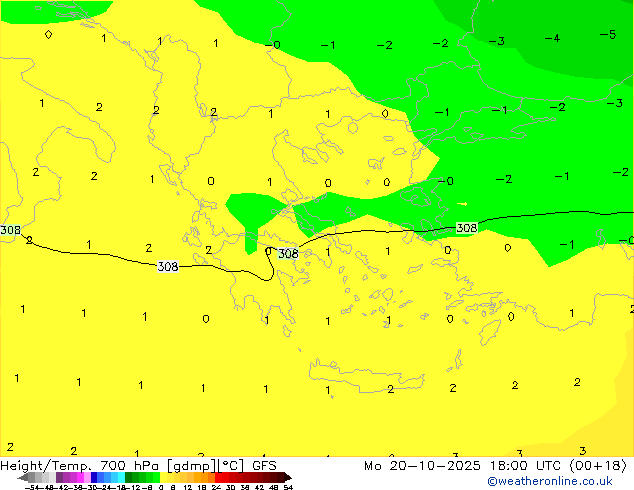Viewport: 634px width, 490px height.
Task: Pick the dark blue legend swatch
Action: tap(94, 477)
